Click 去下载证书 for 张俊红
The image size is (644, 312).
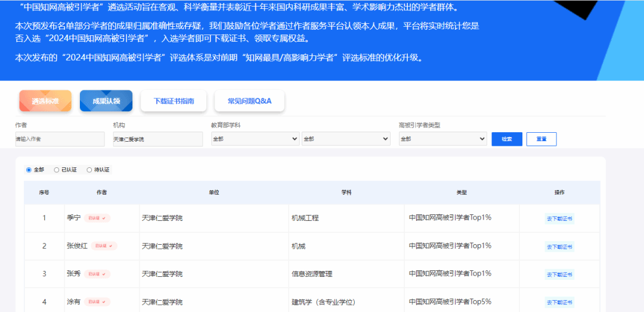pyautogui.click(x=559, y=247)
